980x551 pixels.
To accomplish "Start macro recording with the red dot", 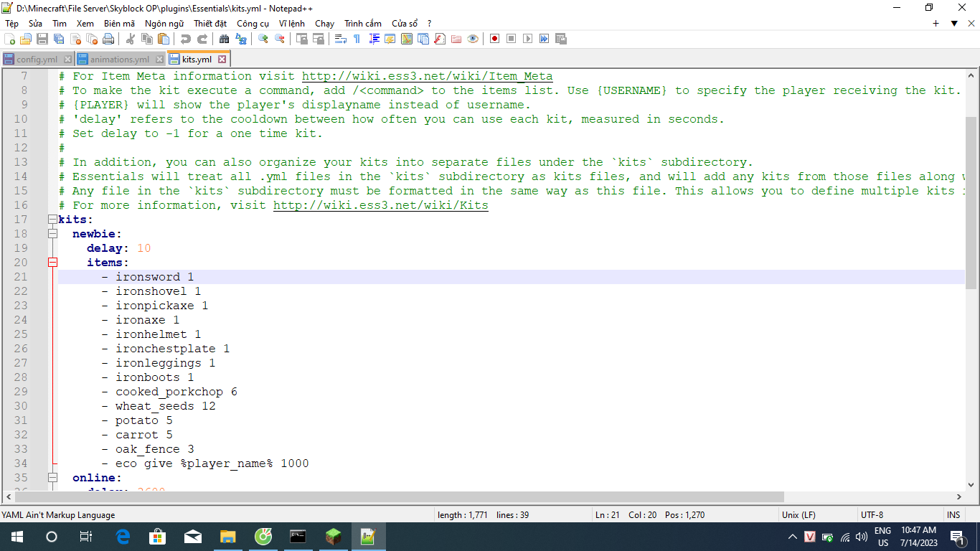I will coord(495,39).
